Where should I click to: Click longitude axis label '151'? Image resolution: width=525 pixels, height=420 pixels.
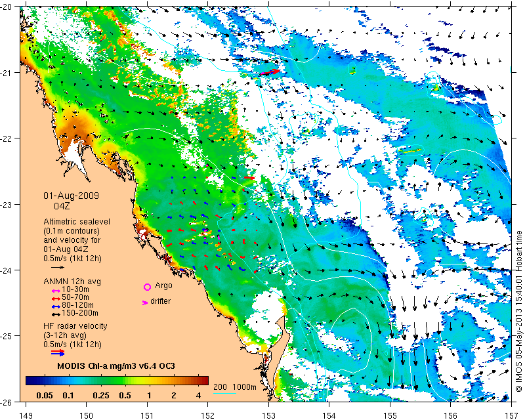(x=147, y=415)
